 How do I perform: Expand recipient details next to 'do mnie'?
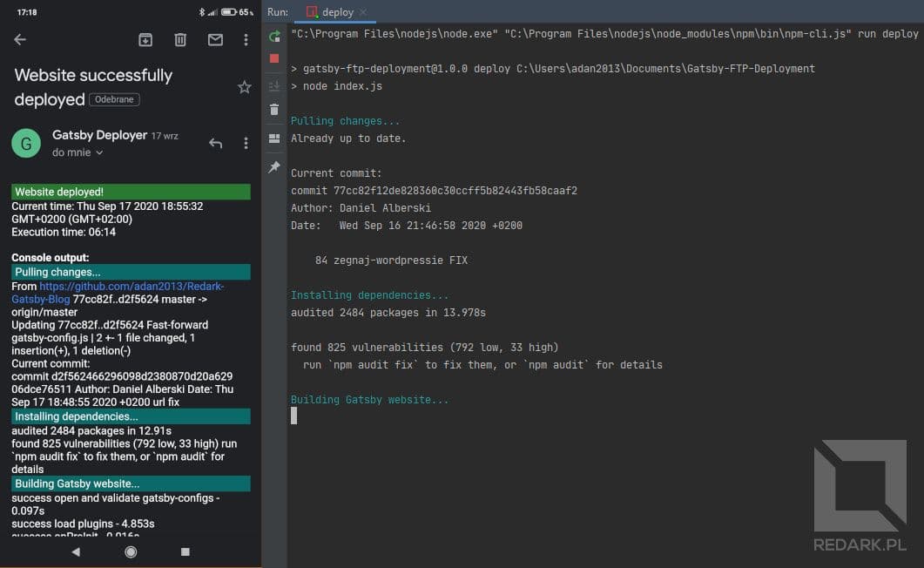click(99, 152)
